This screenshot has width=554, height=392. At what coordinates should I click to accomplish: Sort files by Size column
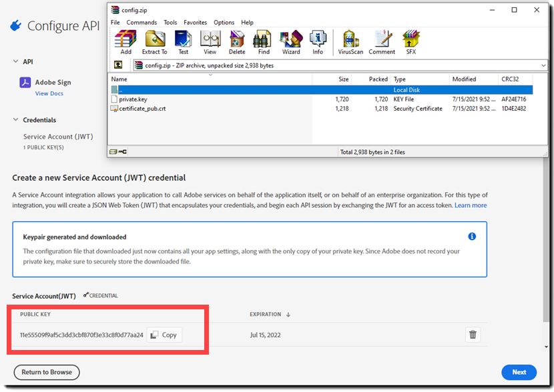click(x=332, y=79)
